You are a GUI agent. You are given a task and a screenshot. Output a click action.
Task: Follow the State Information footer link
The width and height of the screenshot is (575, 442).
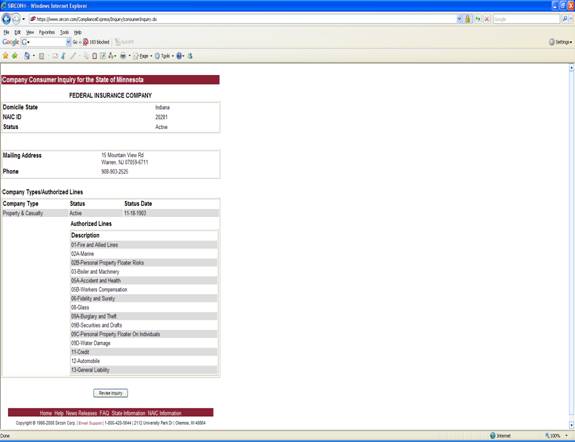[128, 413]
